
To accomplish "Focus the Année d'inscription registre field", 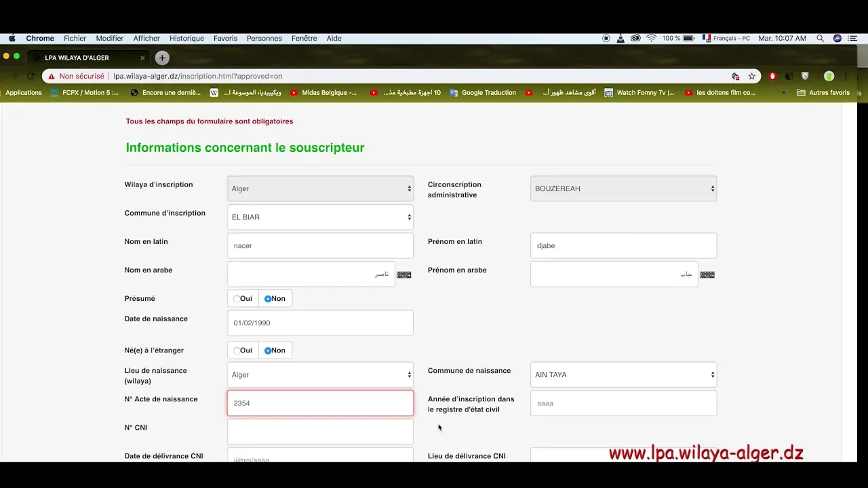I will [x=623, y=403].
